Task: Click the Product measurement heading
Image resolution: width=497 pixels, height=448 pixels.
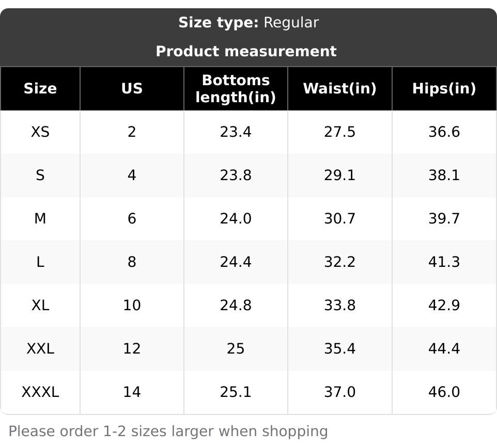Action: (246, 52)
